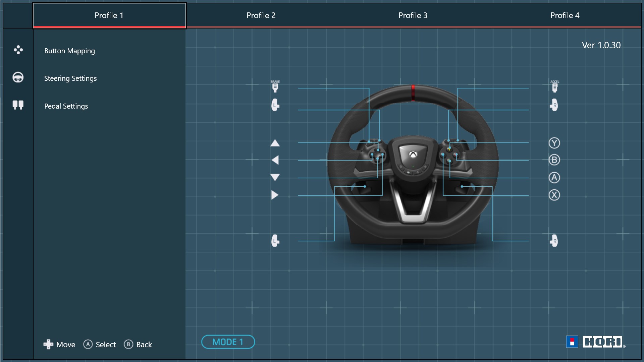Select the D-pad up arrow icon

[x=275, y=143]
